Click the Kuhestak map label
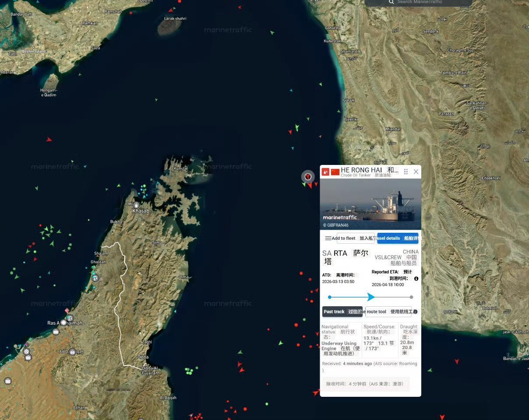529x420 pixels. (332, 41)
